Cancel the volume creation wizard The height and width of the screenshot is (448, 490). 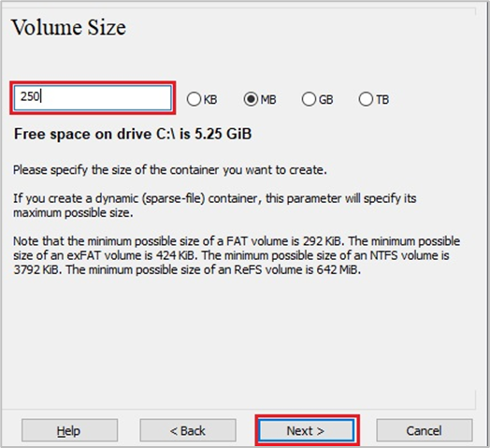[x=425, y=430]
